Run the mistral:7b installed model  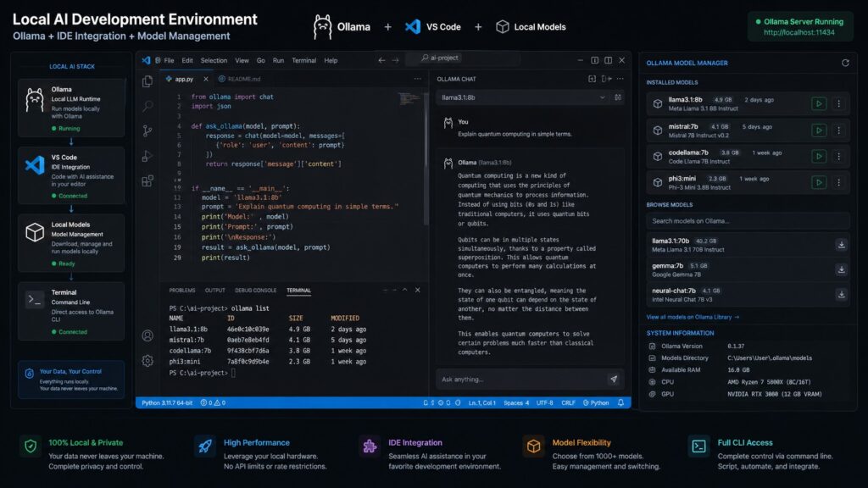[819, 130]
